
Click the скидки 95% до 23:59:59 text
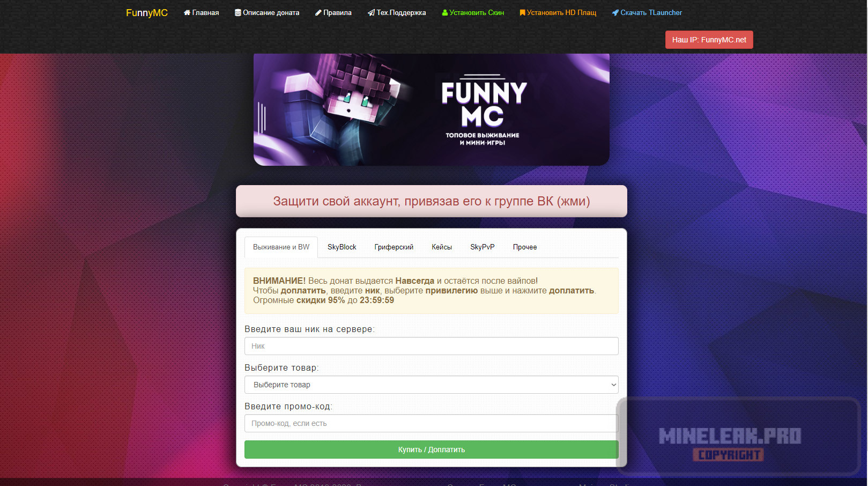[345, 300]
